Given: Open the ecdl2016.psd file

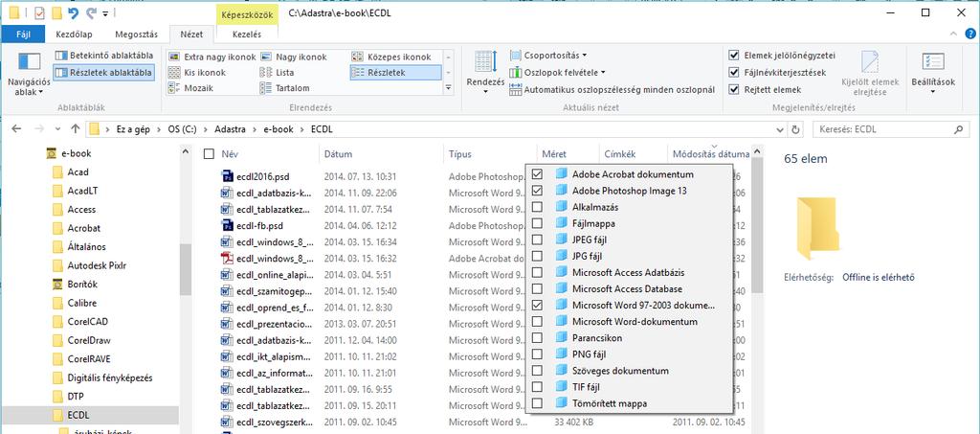Looking at the screenshot, I should coord(263,176).
